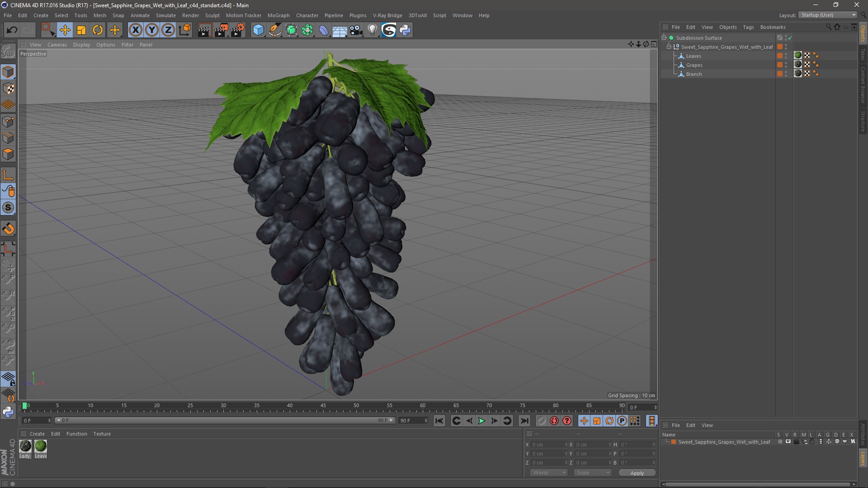Click the Grapes material tag
Viewport: 868px width, 488px height.
798,64
